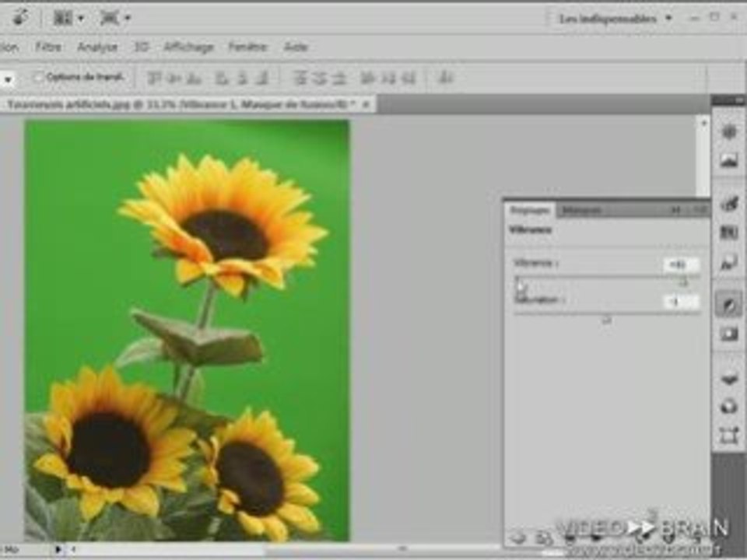Align bottom edges of layers
This screenshot has width=747, height=560.
tap(194, 77)
